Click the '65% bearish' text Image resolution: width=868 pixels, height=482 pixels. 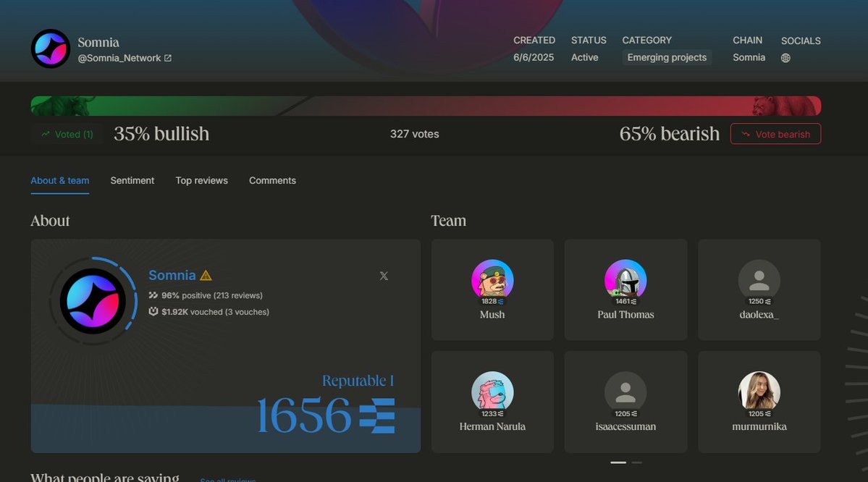[669, 134]
